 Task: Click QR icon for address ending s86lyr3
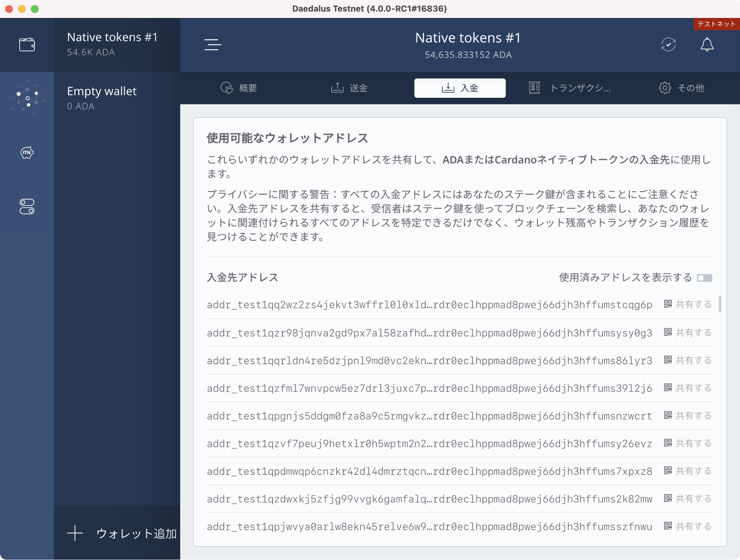point(668,360)
